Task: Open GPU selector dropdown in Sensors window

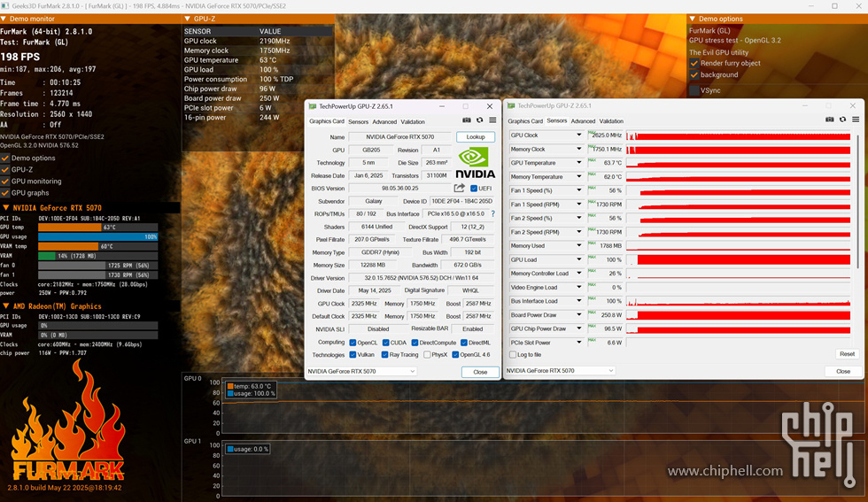Action: [560, 371]
